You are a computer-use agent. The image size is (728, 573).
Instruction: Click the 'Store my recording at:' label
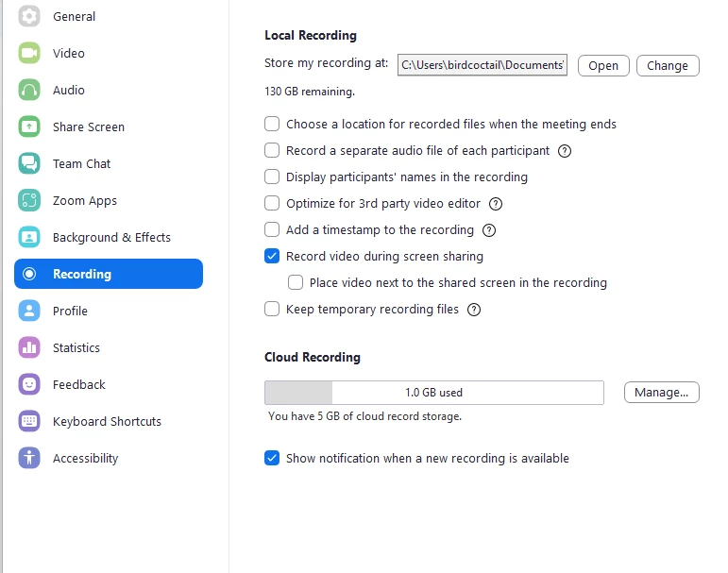(x=327, y=63)
